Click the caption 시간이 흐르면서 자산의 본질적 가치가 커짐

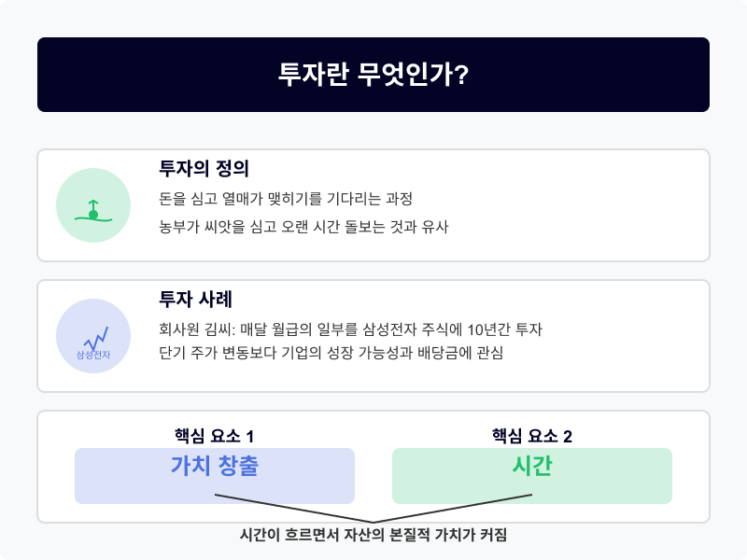pos(373,535)
